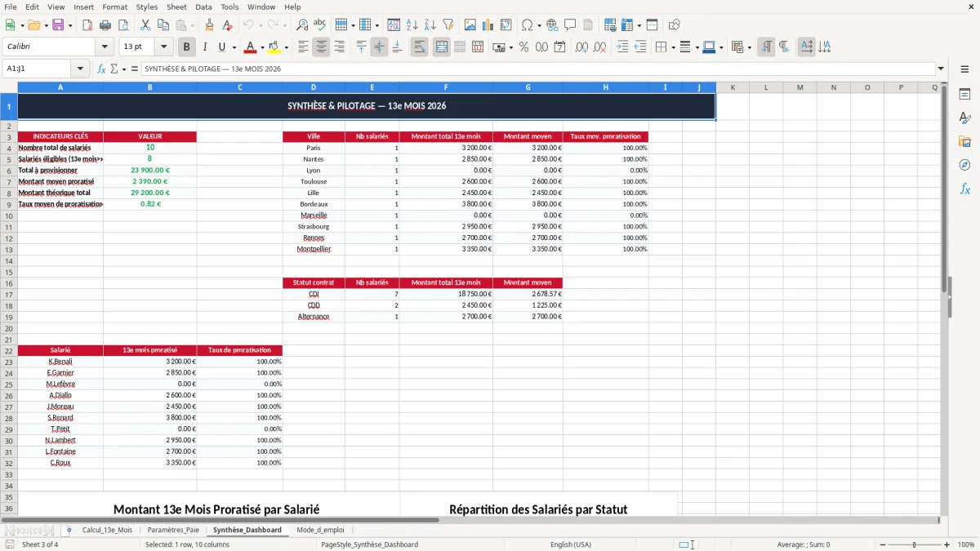Click the Copy icon
Viewport: 980px width, 551px height.
[x=163, y=25]
